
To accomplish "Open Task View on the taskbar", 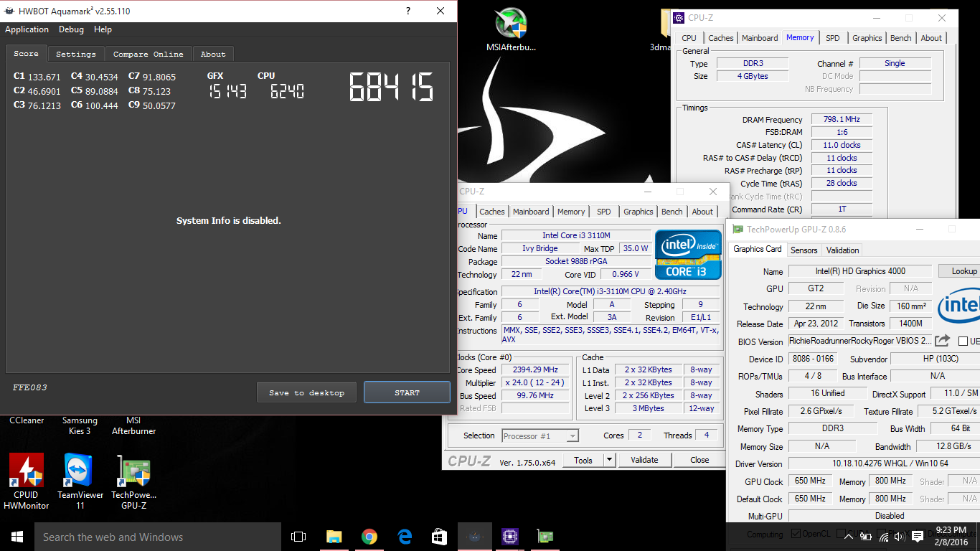I will click(x=298, y=537).
